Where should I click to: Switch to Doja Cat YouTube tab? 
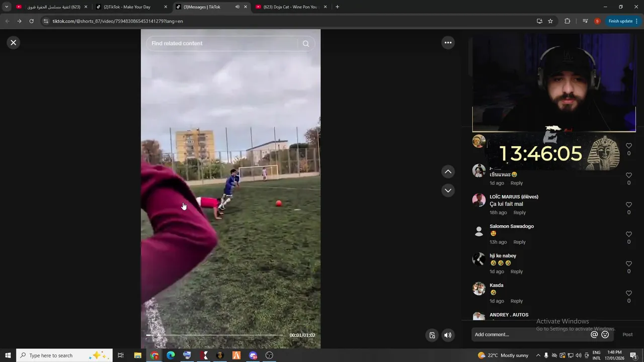point(291,7)
